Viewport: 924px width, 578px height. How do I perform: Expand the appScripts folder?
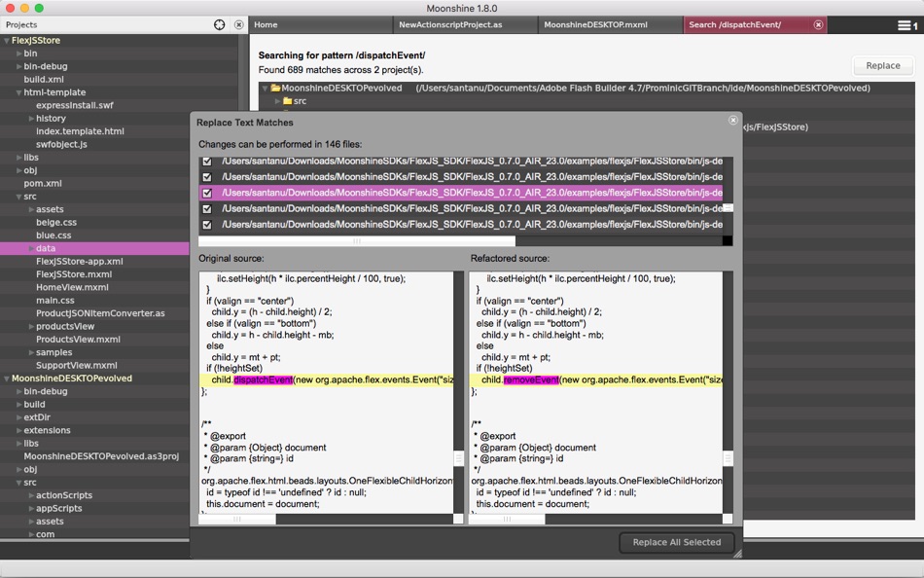(31, 508)
